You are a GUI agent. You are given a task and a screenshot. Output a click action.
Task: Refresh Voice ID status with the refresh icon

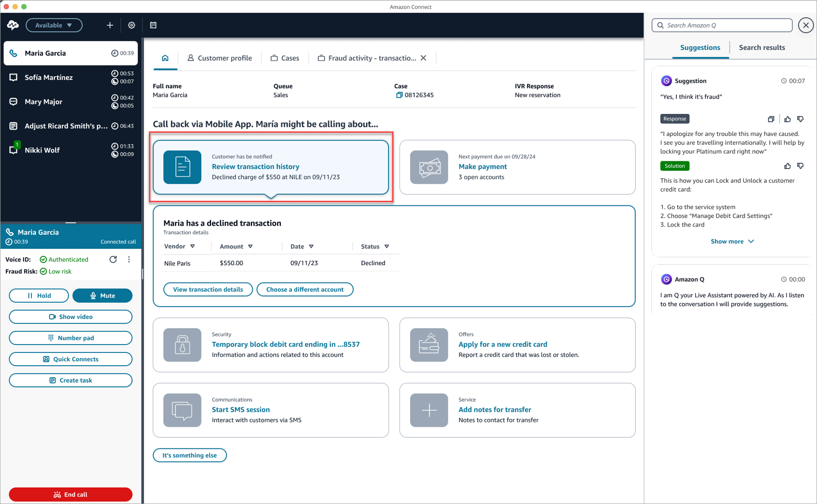[x=113, y=259]
